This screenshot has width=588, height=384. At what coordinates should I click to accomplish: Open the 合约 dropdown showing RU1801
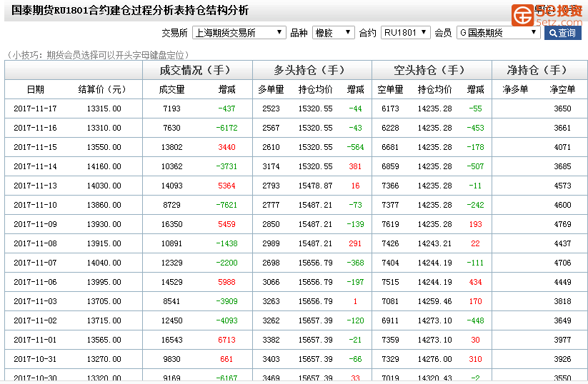[405, 33]
